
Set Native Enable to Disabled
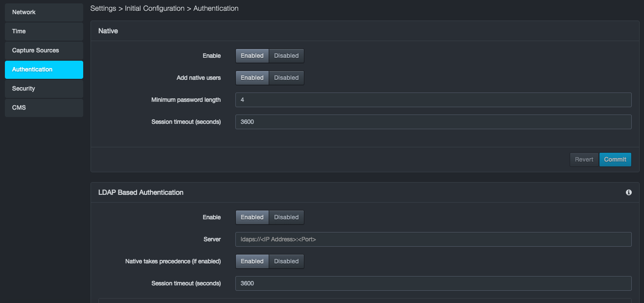click(x=286, y=56)
